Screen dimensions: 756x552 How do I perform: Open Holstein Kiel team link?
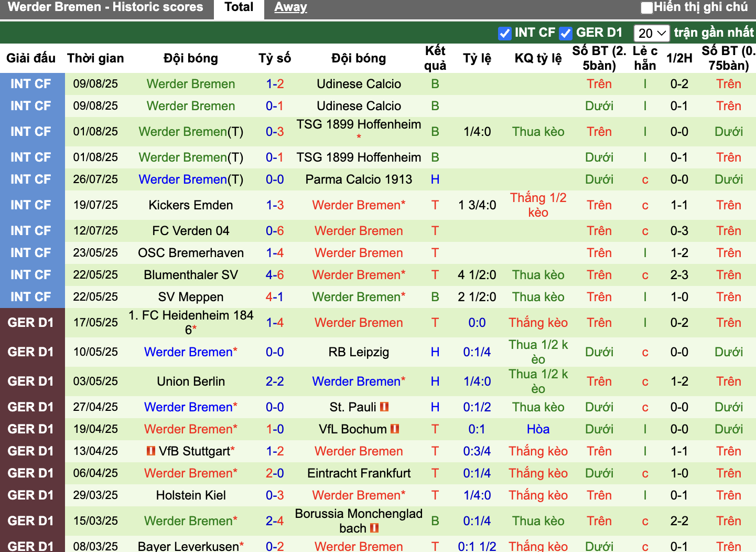[x=191, y=495]
